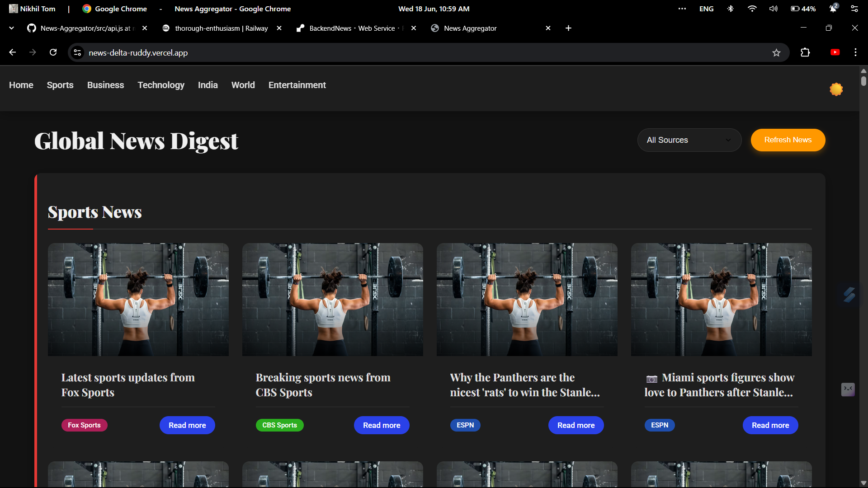Go to the Business section
868x488 pixels.
coord(105,85)
